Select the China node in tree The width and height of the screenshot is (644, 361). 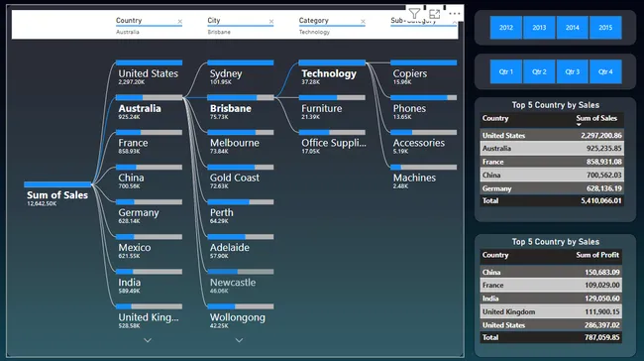coord(149,178)
